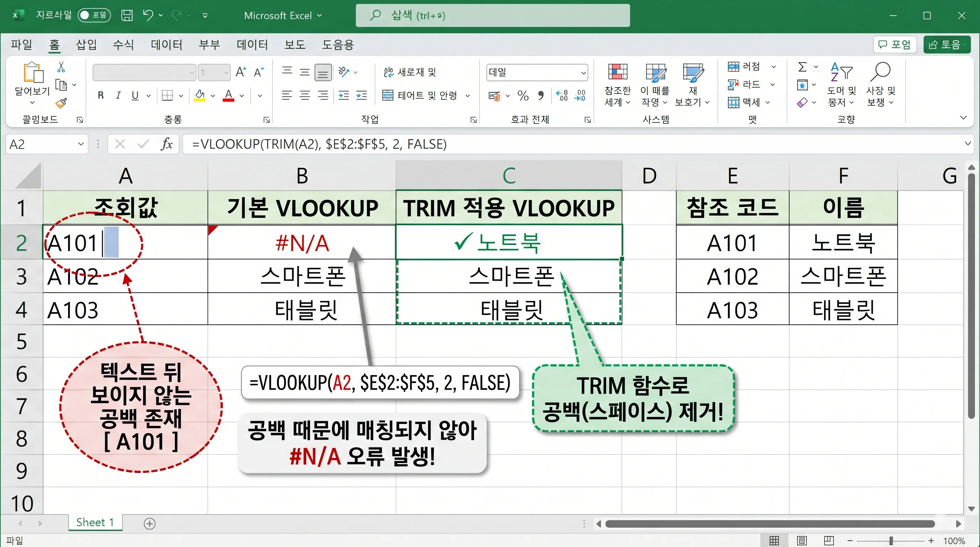Click the Increase Font Size icon
Viewport: 980px width, 547px height.
point(241,72)
